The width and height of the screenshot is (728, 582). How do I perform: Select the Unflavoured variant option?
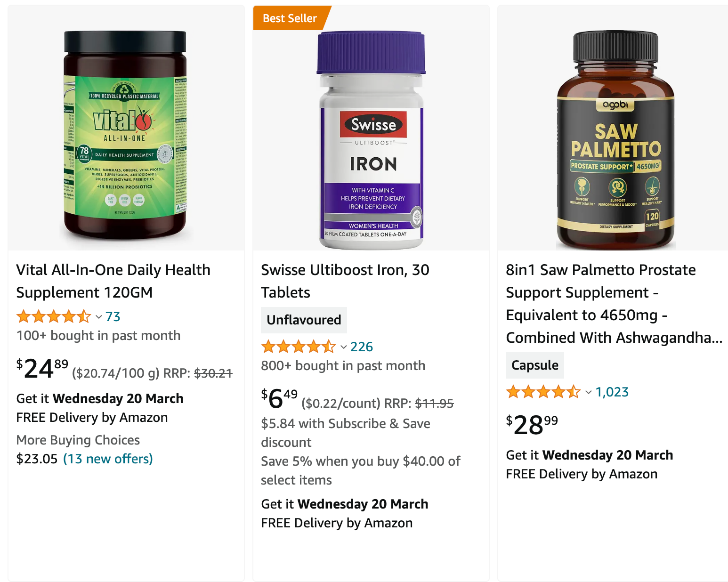pyautogui.click(x=304, y=320)
